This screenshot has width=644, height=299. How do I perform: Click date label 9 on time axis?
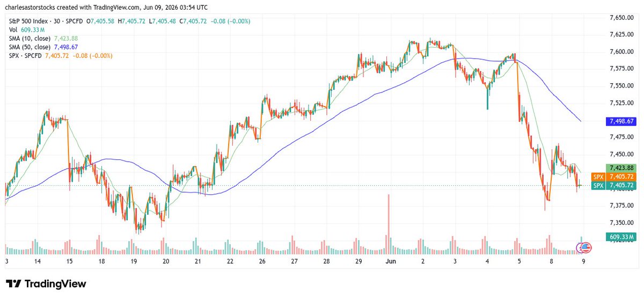click(583, 261)
